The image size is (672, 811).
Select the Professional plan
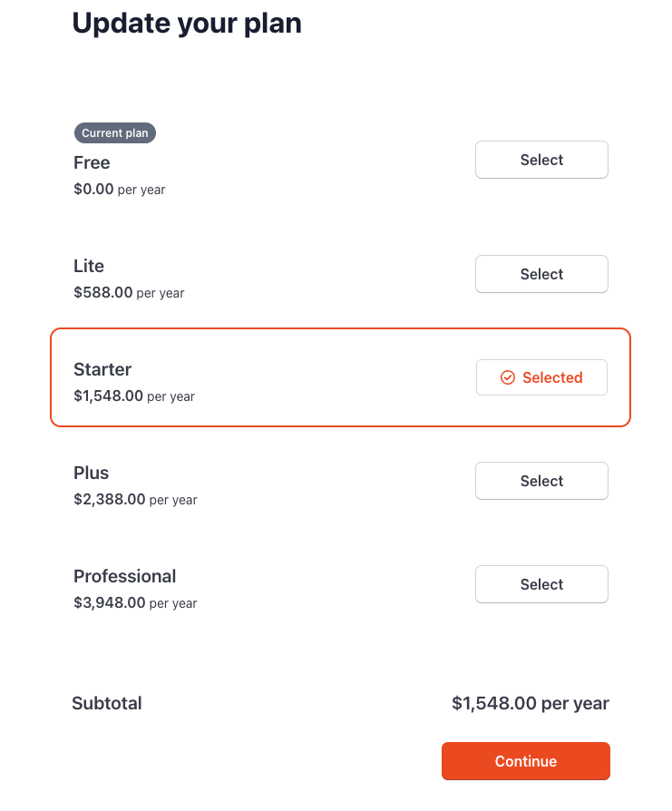(541, 584)
